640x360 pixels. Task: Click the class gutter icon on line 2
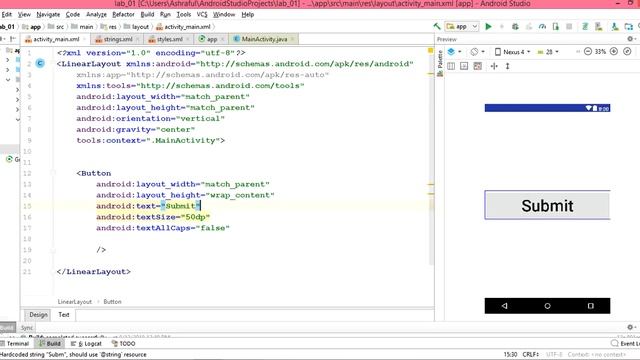click(40, 63)
